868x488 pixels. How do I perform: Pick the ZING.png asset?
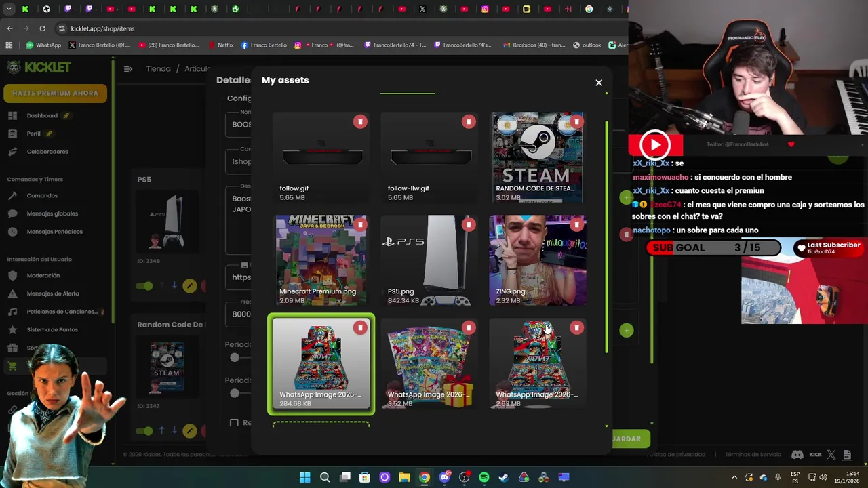(x=538, y=261)
